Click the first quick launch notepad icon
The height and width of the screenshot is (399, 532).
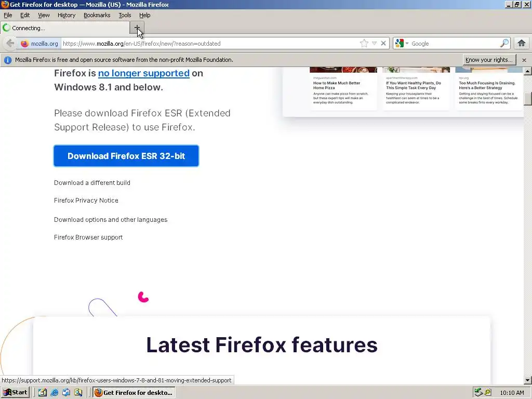coord(43,393)
